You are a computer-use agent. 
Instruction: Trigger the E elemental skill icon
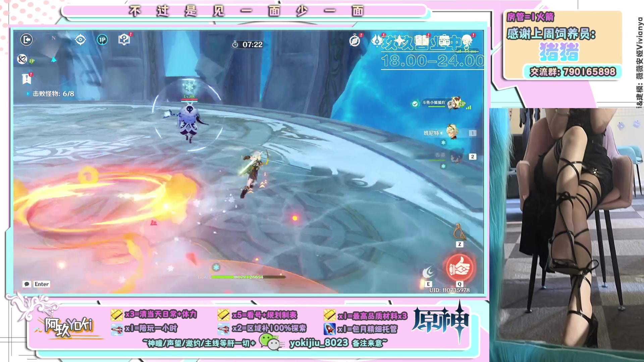click(428, 272)
